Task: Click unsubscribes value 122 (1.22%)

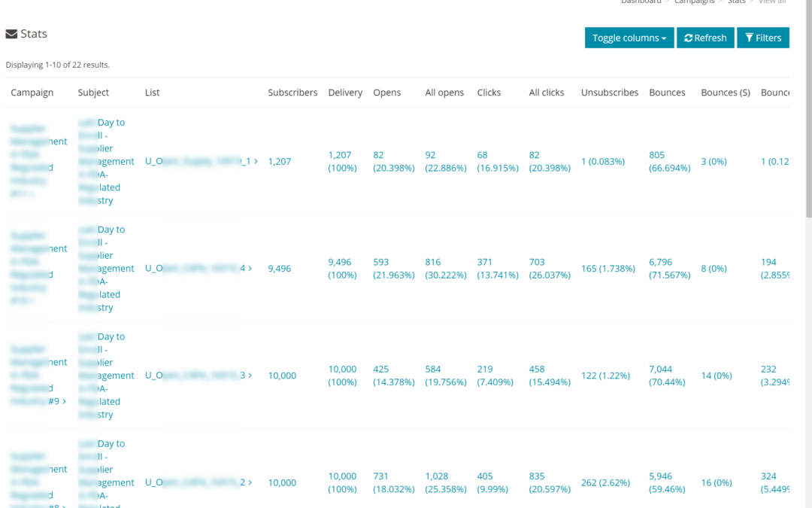Action: tap(605, 376)
